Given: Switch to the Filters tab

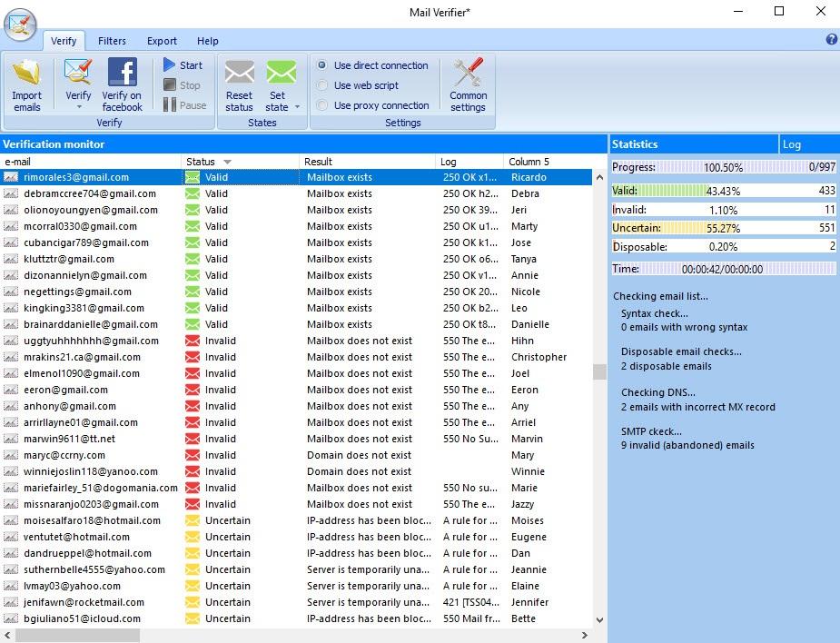Looking at the screenshot, I should click(x=112, y=41).
